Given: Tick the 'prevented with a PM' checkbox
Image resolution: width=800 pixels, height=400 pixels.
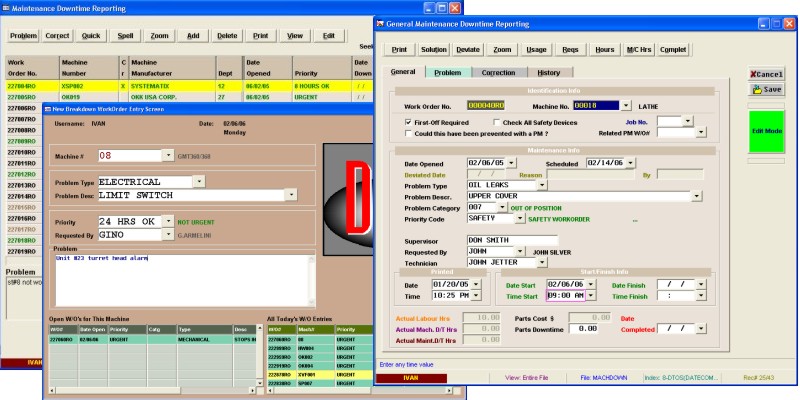Looking at the screenshot, I should click(407, 131).
